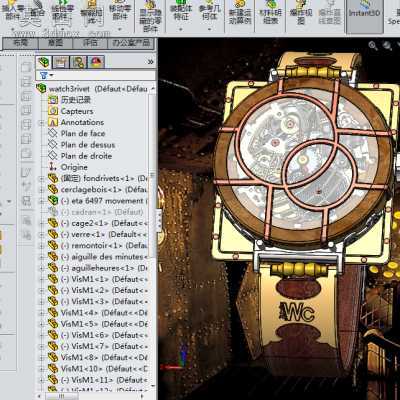Select the VisM1<2> screw component

[104, 290]
